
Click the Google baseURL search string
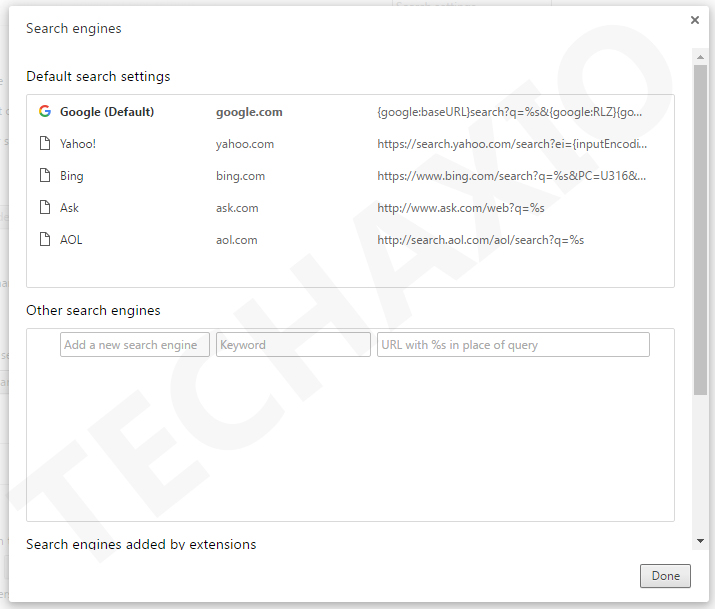(x=510, y=112)
